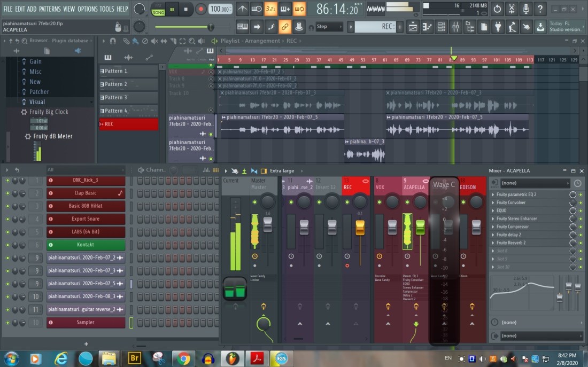This screenshot has height=367, width=588.
Task: Disable Fruity Compressor effect slot LED
Action: point(572,227)
